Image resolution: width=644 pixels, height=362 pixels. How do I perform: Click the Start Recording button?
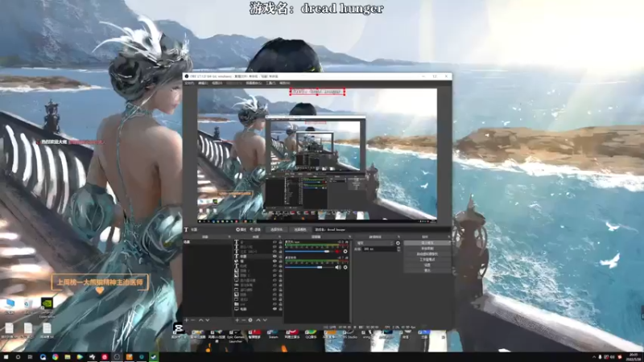click(x=427, y=249)
